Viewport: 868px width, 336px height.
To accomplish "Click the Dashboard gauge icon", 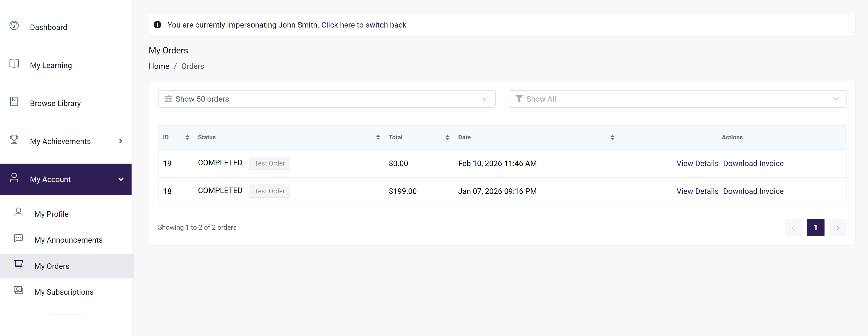I will click(14, 26).
